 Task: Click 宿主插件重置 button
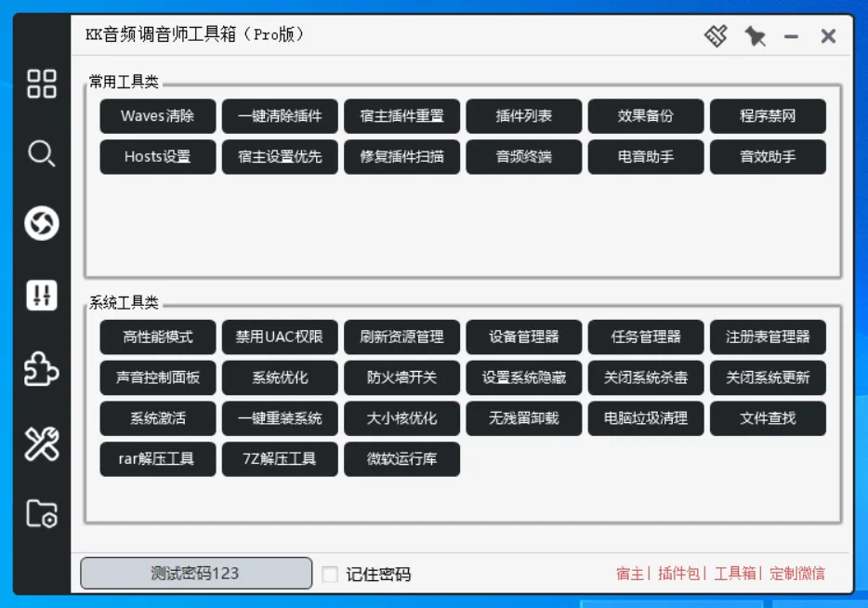pos(401,116)
